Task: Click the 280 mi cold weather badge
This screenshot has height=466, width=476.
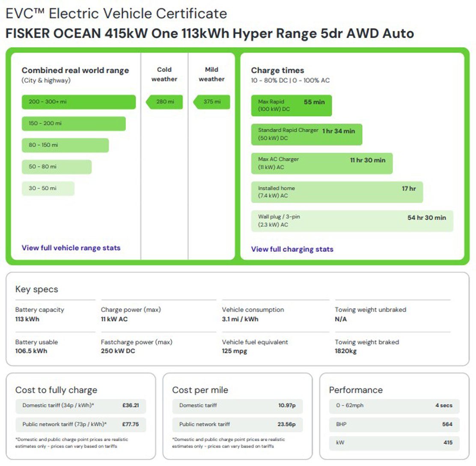Action: 164,102
